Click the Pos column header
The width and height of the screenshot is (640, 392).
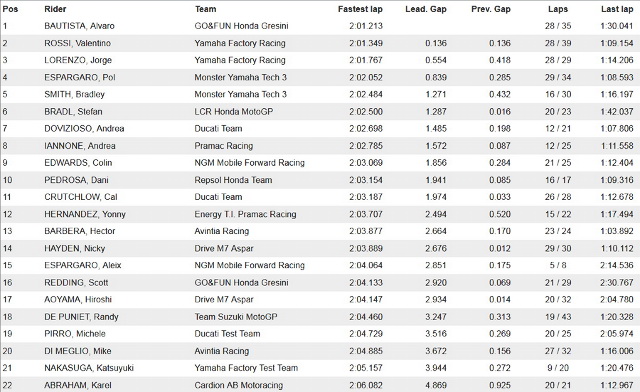(x=11, y=9)
